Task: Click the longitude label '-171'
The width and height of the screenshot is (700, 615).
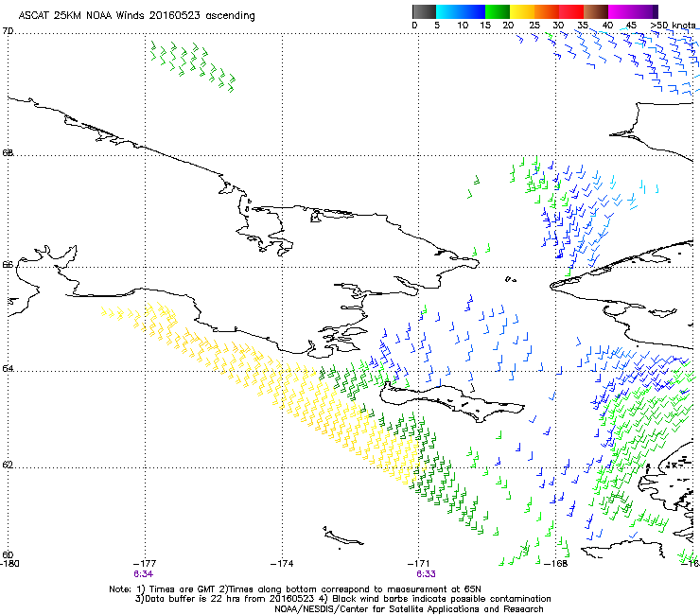Action: tap(419, 564)
